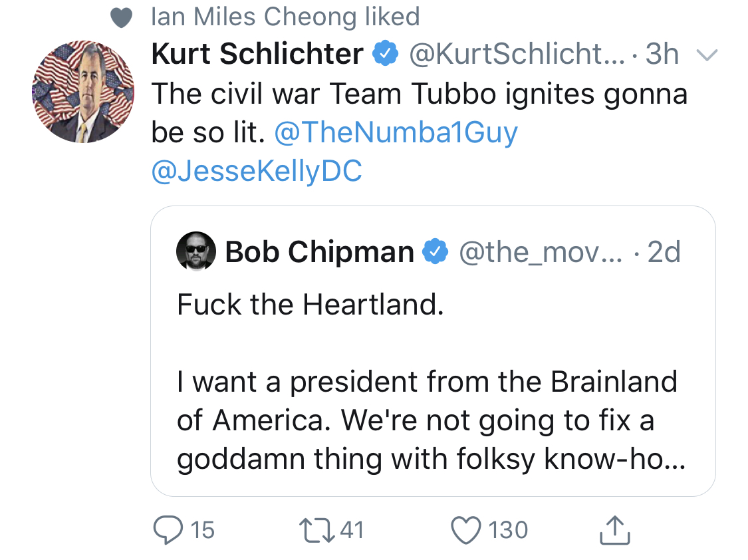Open the @TheNumba1Guy mention link

tap(396, 132)
